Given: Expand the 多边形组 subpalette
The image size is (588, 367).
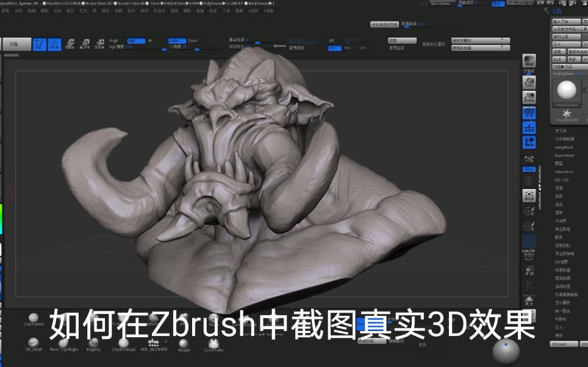Looking at the screenshot, I should (x=562, y=229).
